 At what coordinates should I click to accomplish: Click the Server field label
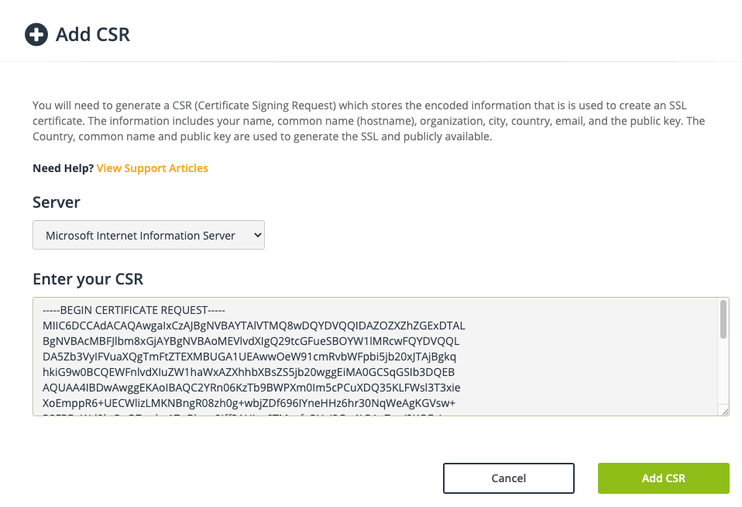56,202
